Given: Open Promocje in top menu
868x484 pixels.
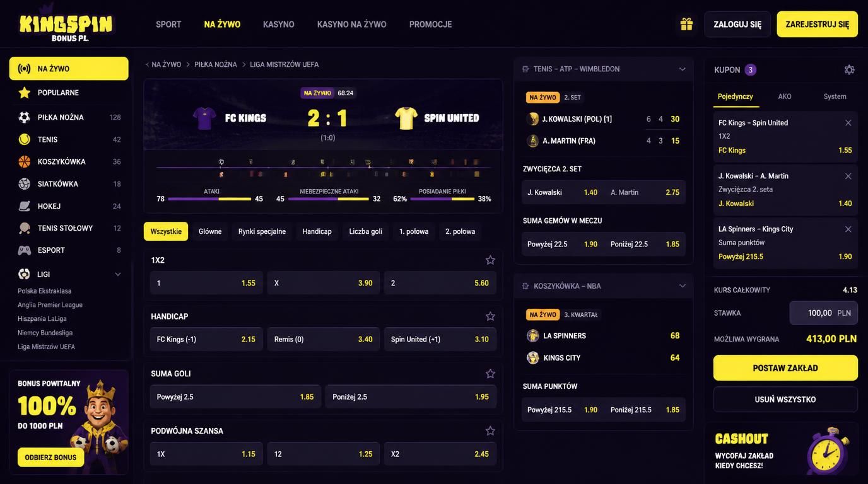Looking at the screenshot, I should tap(430, 24).
